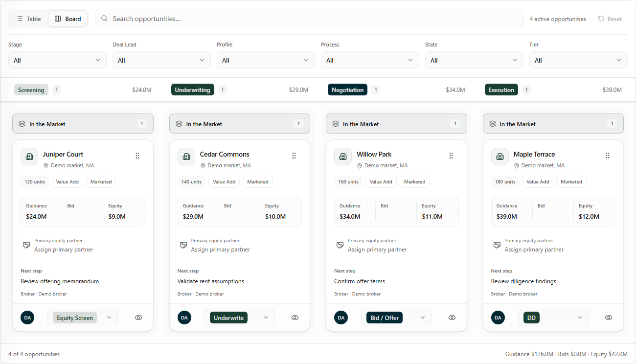Collapse In the Market group under Underwriting
Image resolution: width=636 pixels, height=364 pixels.
240,124
